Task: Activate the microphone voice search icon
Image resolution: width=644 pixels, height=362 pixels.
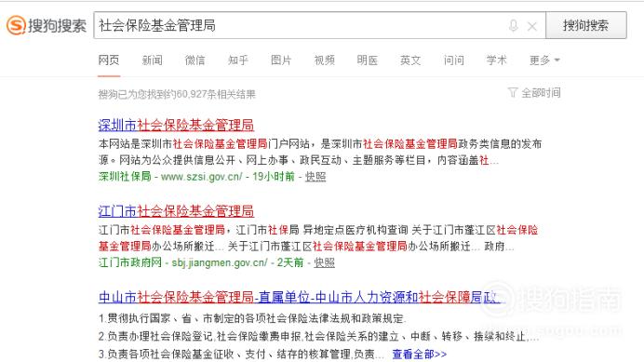Action: (513, 25)
